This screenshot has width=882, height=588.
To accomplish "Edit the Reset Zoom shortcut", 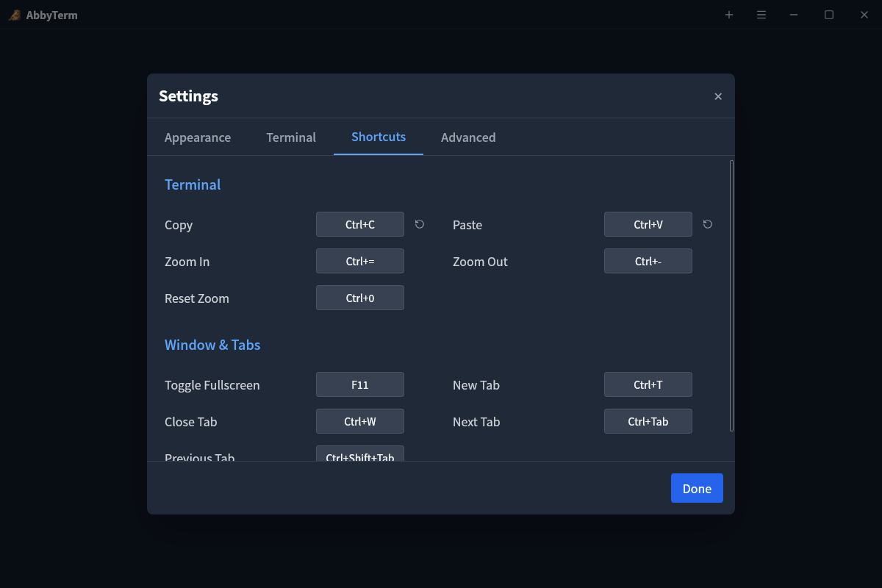I will point(359,298).
